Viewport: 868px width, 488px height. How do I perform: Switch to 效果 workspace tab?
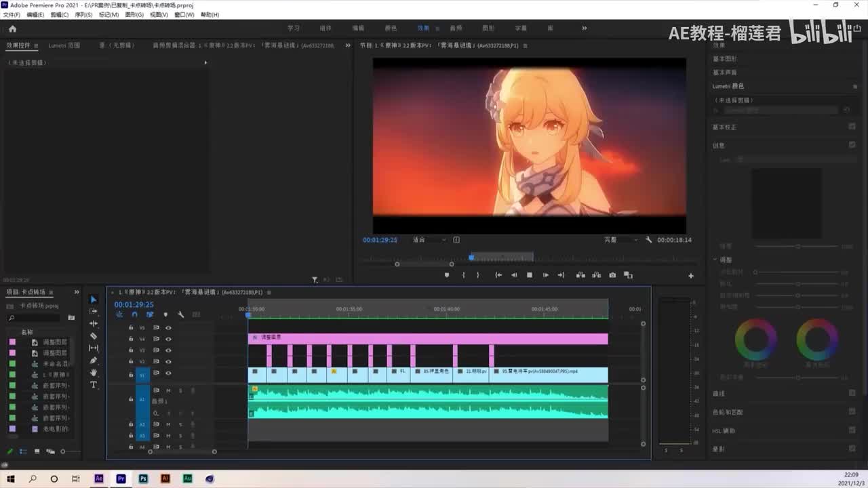coord(423,28)
